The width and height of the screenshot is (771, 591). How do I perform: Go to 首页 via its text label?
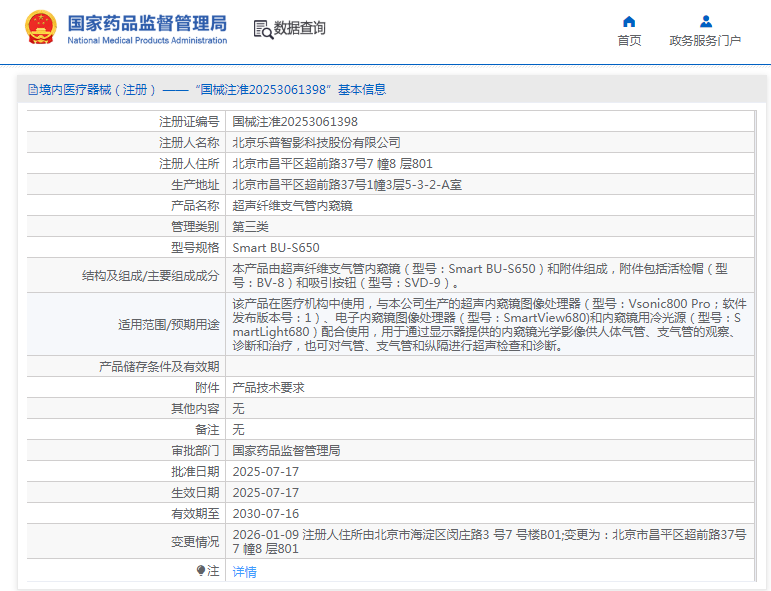tap(629, 41)
